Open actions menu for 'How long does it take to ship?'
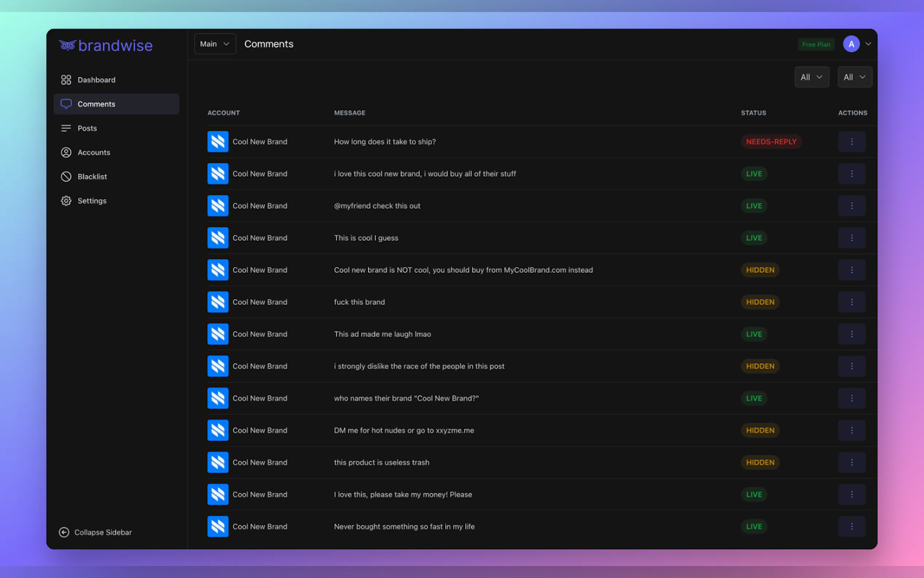The height and width of the screenshot is (578, 924). (851, 142)
